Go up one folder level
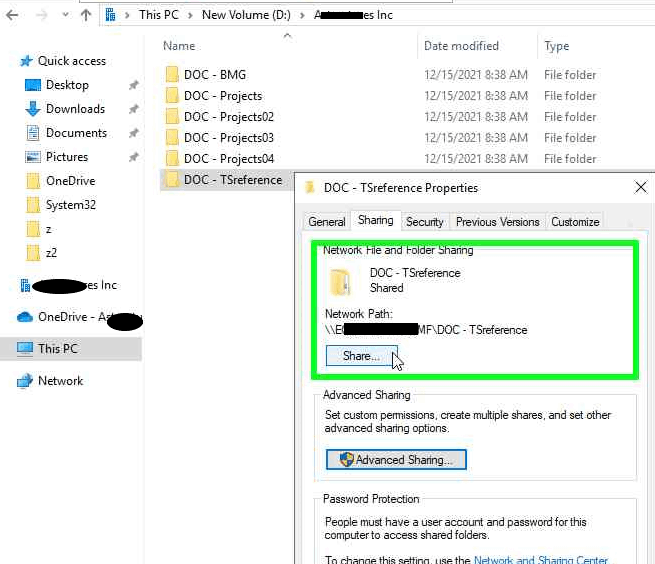Screen dimensions: 655x564 tap(86, 15)
